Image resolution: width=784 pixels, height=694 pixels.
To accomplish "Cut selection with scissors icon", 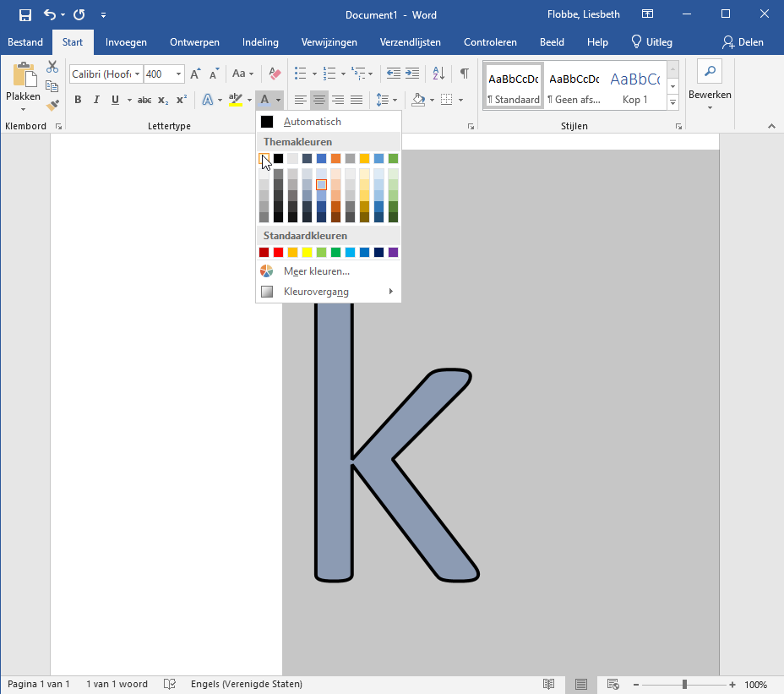I will click(x=52, y=67).
